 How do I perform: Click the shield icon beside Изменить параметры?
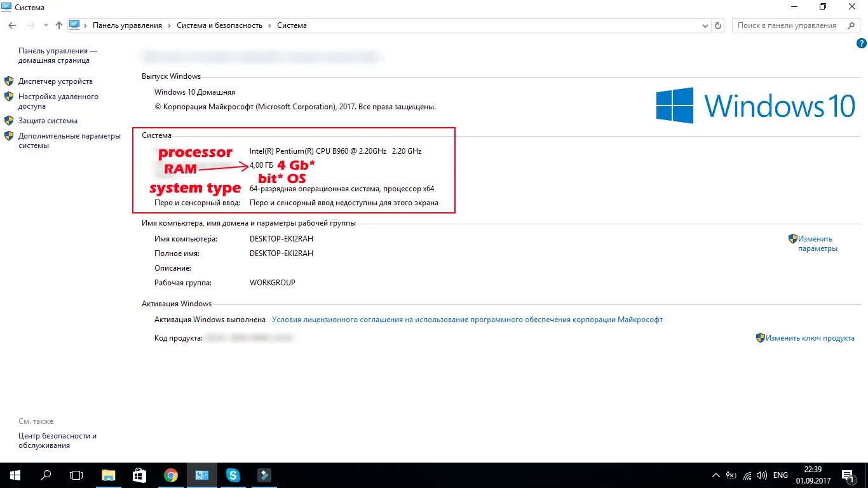coord(793,239)
